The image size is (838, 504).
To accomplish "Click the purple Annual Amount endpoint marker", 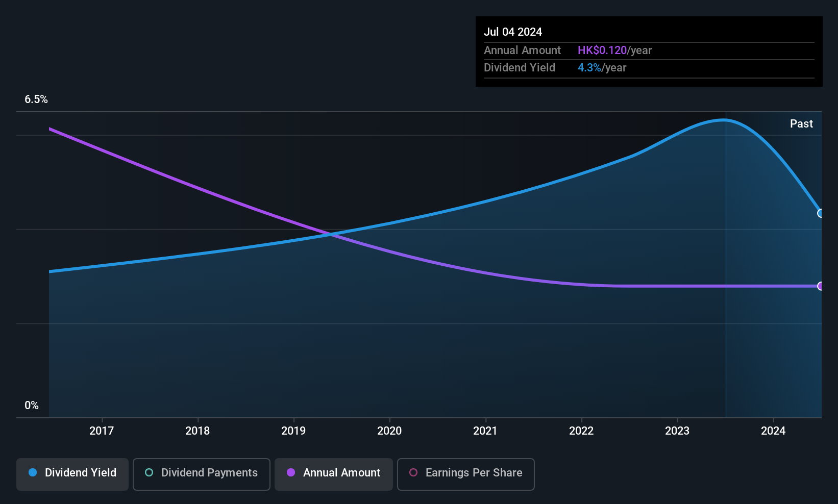I will [x=820, y=286].
